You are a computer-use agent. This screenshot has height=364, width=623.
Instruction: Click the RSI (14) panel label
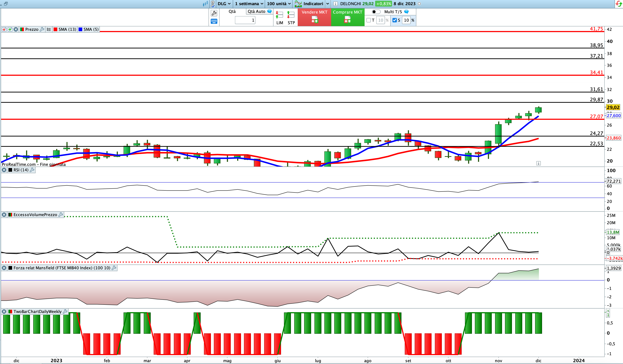[x=21, y=170]
